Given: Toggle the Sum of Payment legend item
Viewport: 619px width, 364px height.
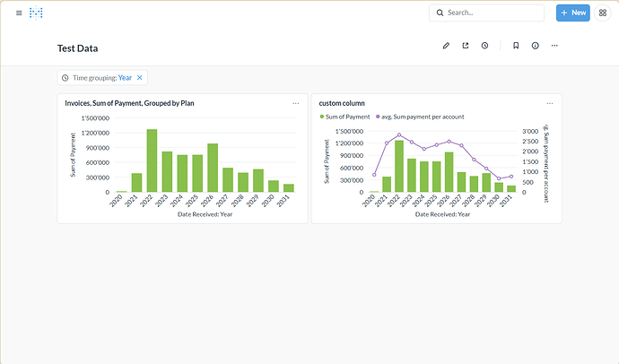Looking at the screenshot, I should (344, 117).
